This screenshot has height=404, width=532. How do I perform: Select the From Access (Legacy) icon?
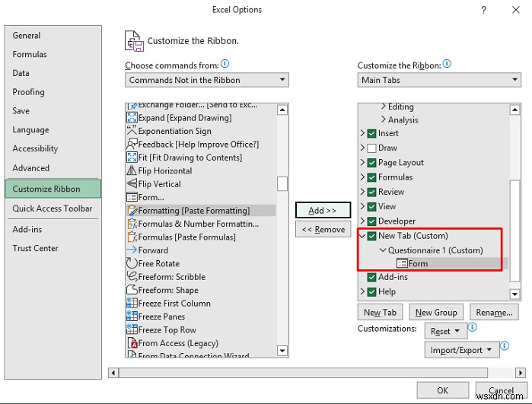(x=132, y=343)
